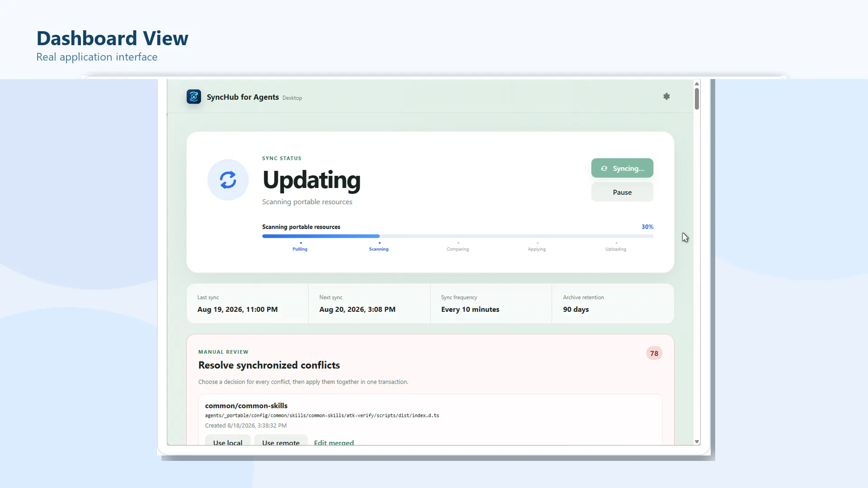This screenshot has height=488, width=868.
Task: Click the Comparing stage marker
Action: (x=458, y=247)
